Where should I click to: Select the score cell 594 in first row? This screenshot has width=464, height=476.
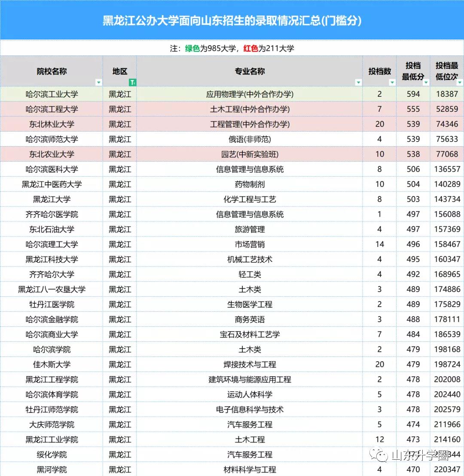[x=412, y=94]
